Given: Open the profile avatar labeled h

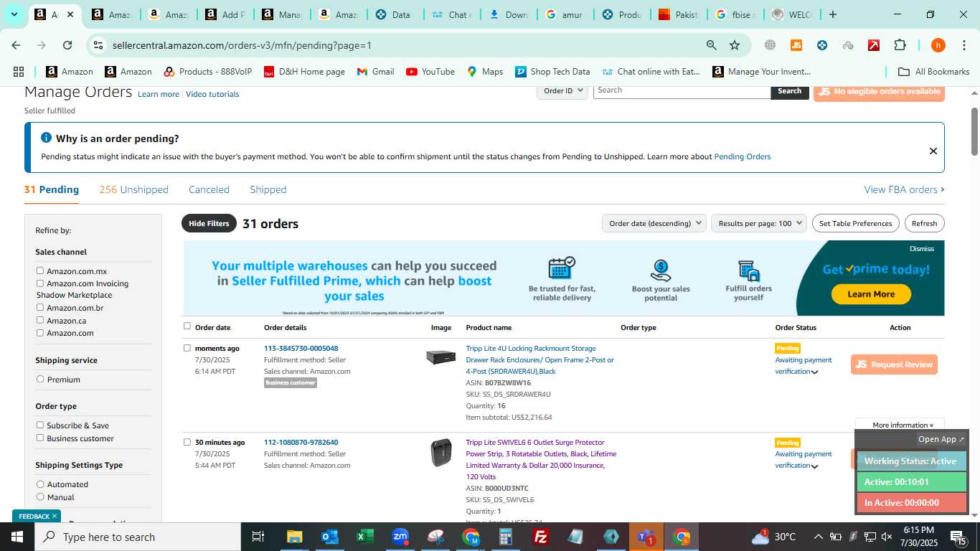Looking at the screenshot, I should [x=938, y=45].
